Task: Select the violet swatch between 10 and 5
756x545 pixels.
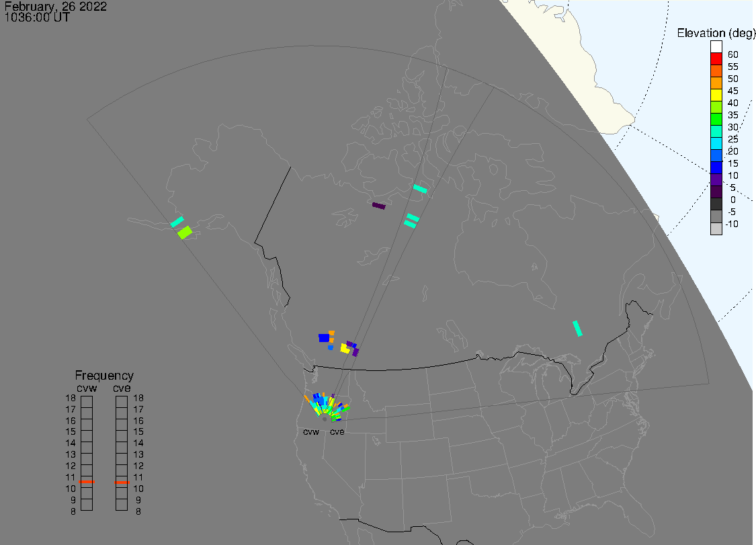Action: [716, 180]
